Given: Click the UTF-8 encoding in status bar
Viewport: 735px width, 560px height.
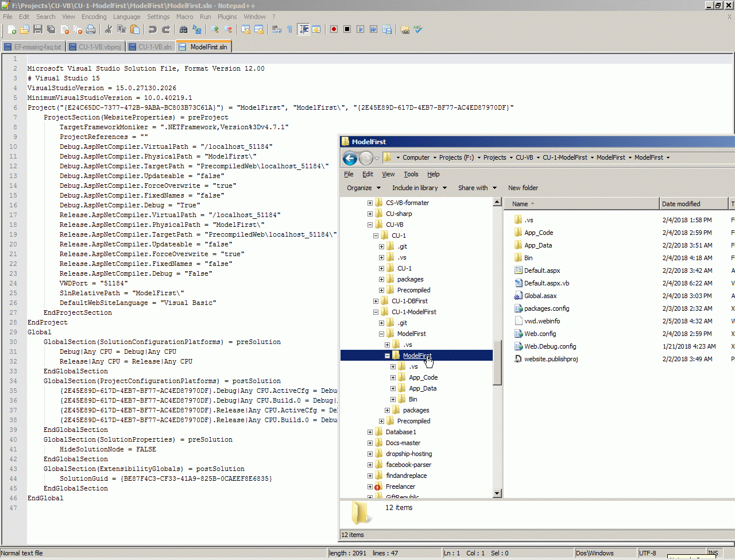Looking at the screenshot, I should point(647,553).
